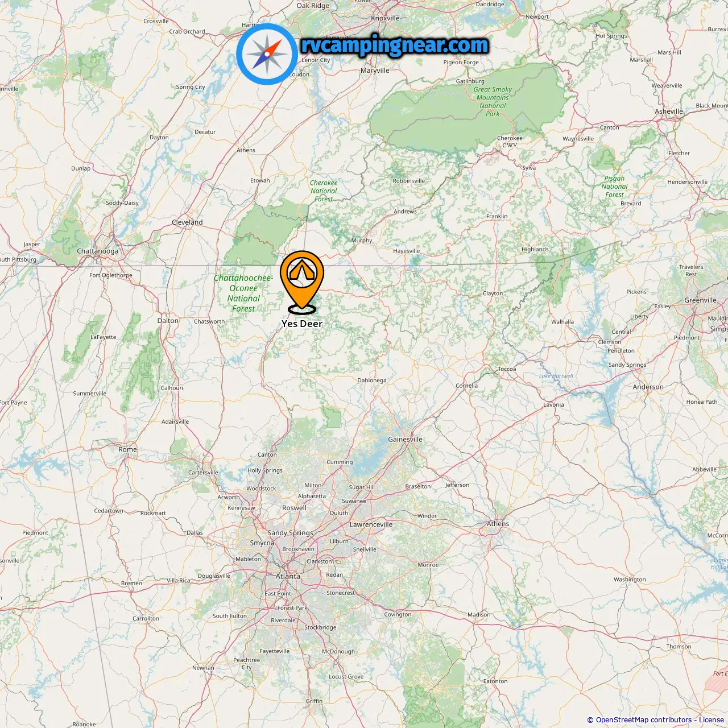Click the Yes Deer label text

tap(302, 324)
